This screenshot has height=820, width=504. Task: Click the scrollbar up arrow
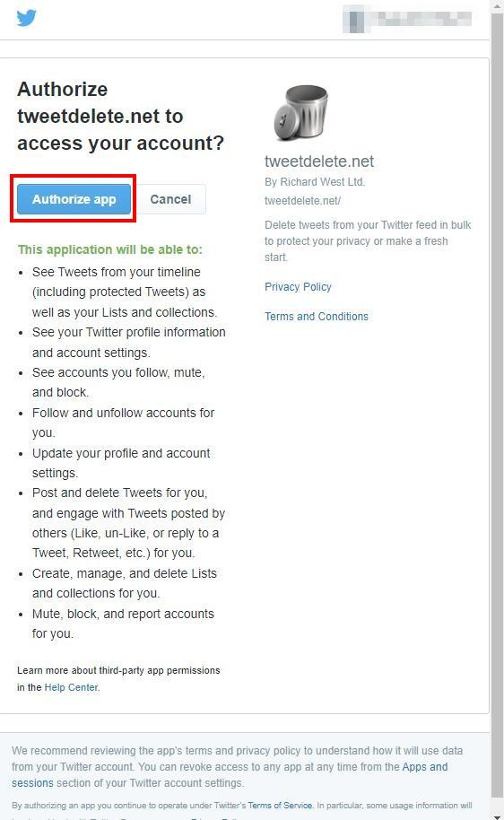pyautogui.click(x=497, y=5)
